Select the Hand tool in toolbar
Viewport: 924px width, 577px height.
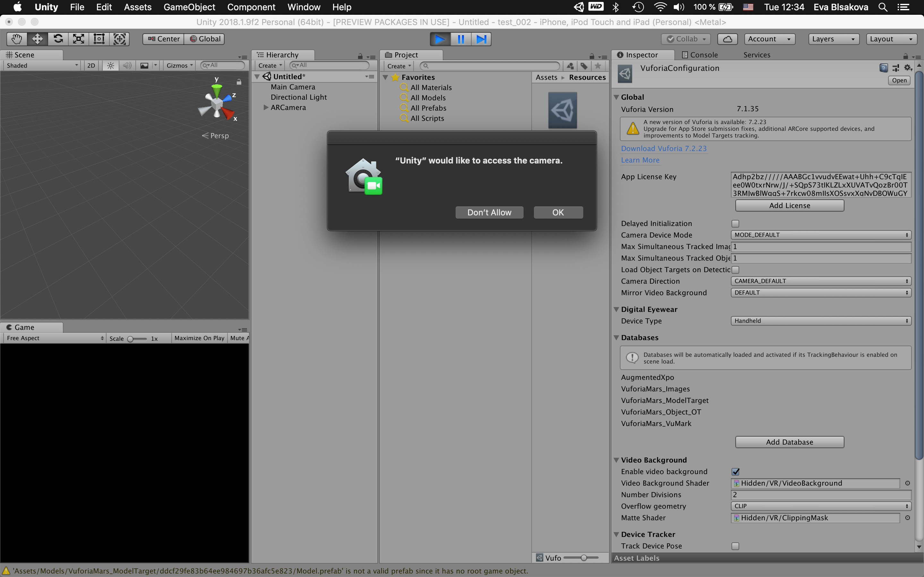(17, 39)
